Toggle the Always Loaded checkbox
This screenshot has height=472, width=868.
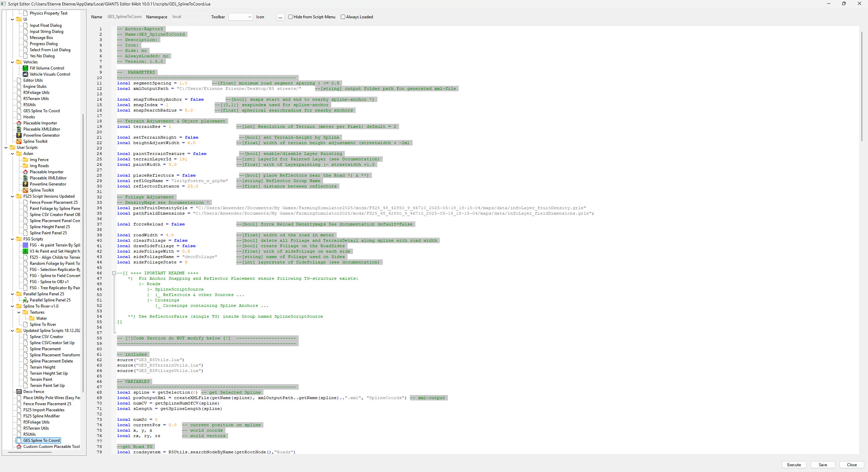click(x=343, y=17)
